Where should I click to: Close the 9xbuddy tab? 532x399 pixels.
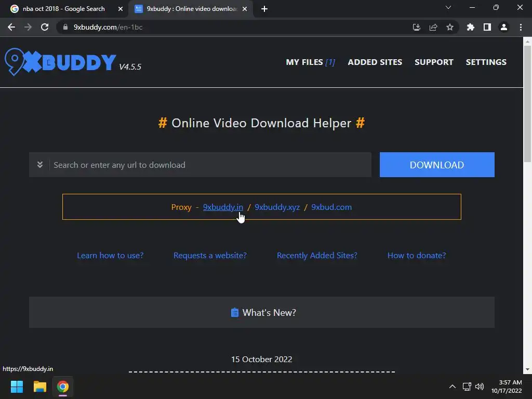pos(245,9)
